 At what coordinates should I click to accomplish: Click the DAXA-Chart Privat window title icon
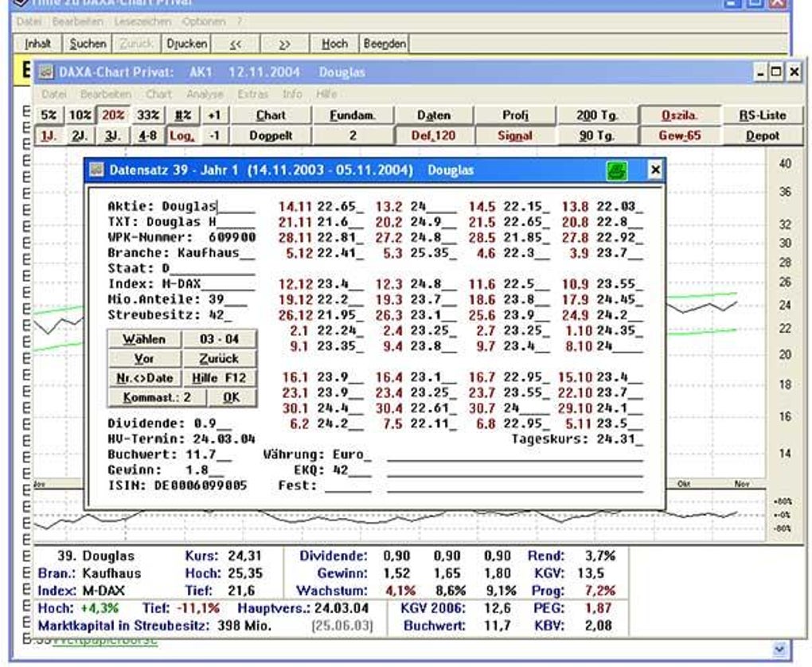point(45,72)
